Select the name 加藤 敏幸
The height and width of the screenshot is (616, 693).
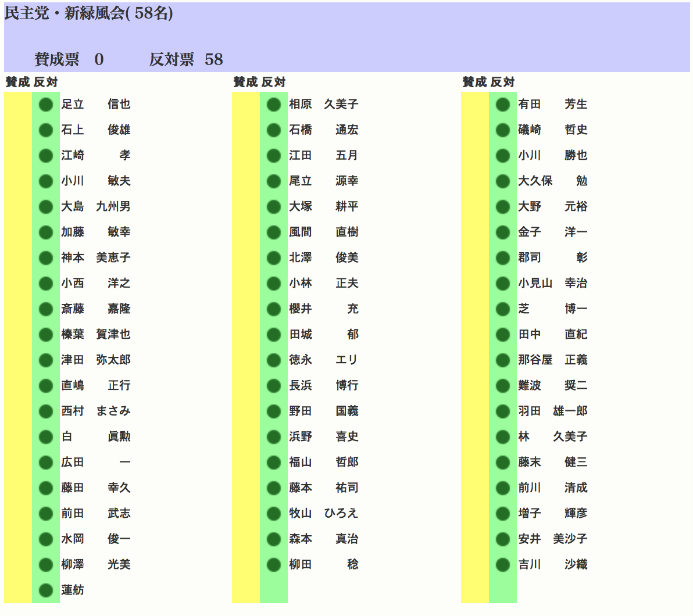click(x=96, y=232)
